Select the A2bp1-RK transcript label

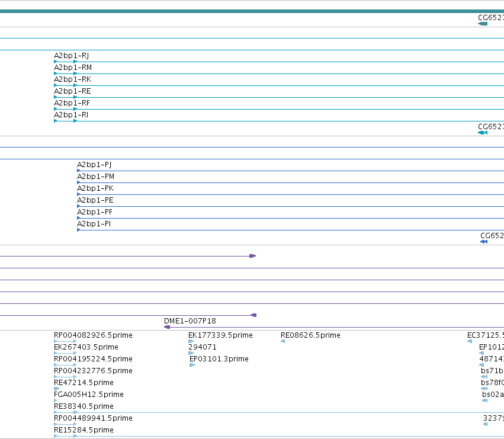pos(72,79)
